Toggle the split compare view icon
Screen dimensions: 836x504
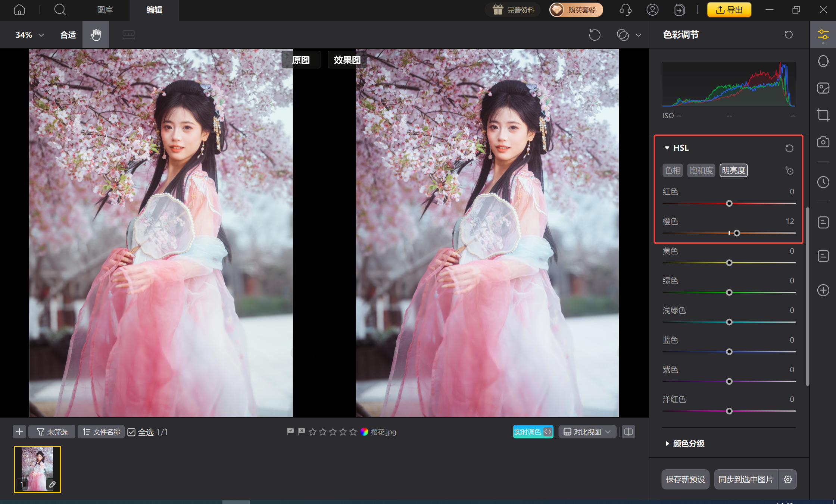click(x=628, y=432)
